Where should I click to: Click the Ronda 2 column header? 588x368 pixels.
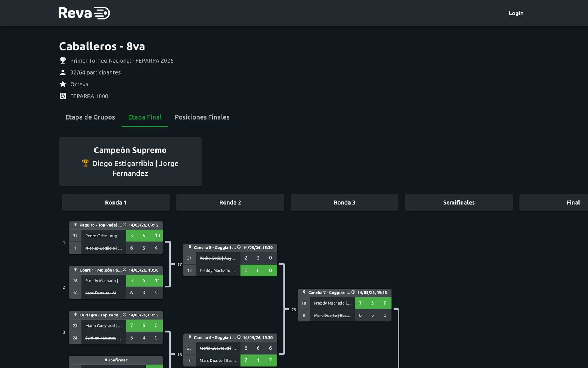click(230, 202)
